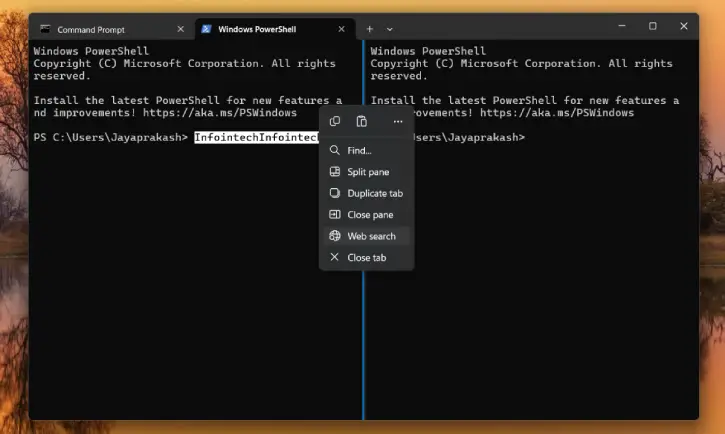The height and width of the screenshot is (434, 725).
Task: Choose Close tab from the context menu
Action: click(x=366, y=258)
